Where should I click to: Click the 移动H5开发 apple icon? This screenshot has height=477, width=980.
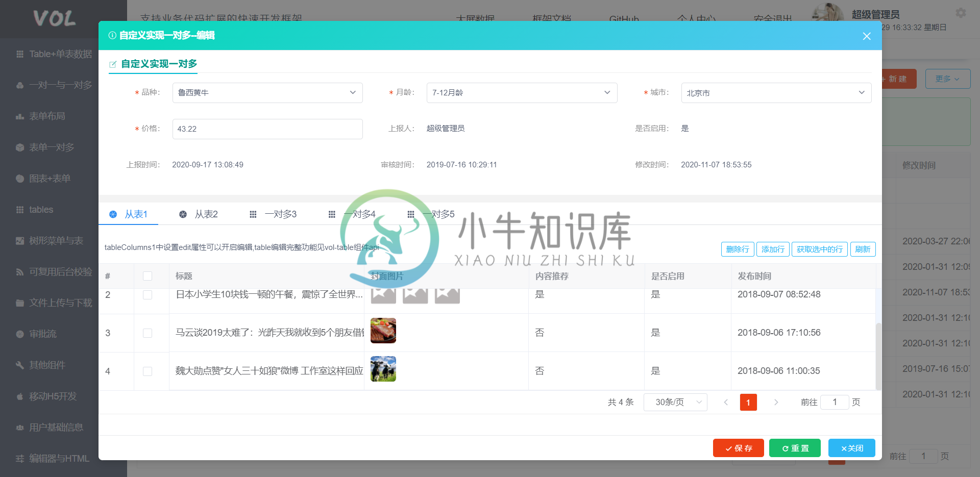tap(20, 396)
